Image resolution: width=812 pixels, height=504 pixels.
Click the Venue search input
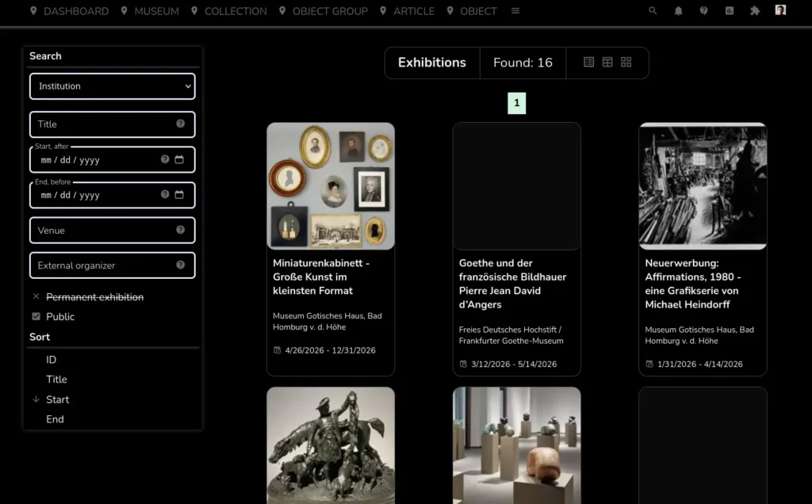click(x=113, y=231)
